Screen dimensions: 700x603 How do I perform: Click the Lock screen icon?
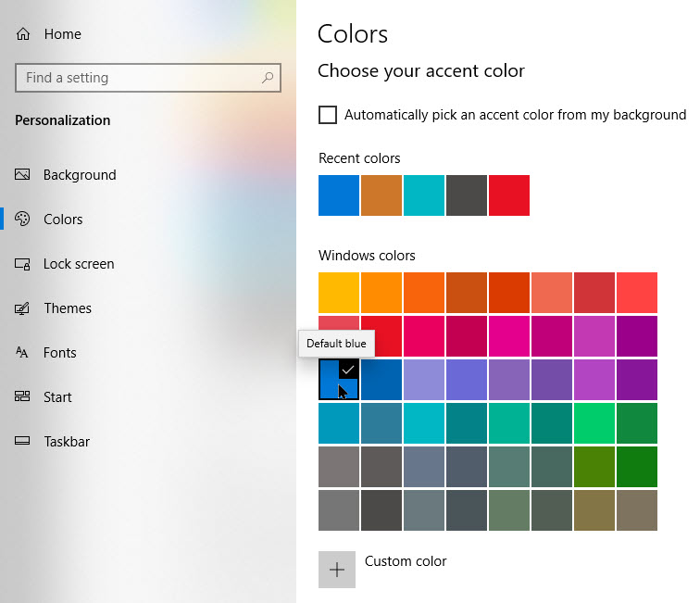[x=23, y=264]
